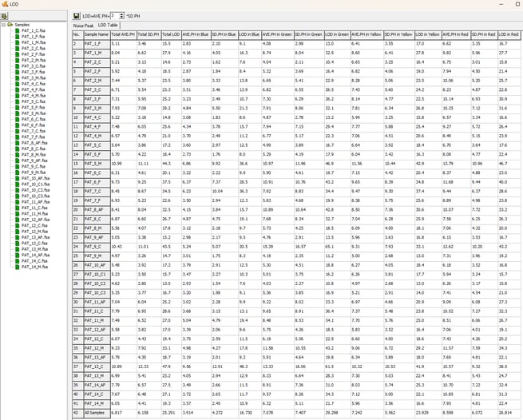
Task: Click the Total SD.PH value 11.01 for PAT_9_C
Action: [x=149, y=247]
